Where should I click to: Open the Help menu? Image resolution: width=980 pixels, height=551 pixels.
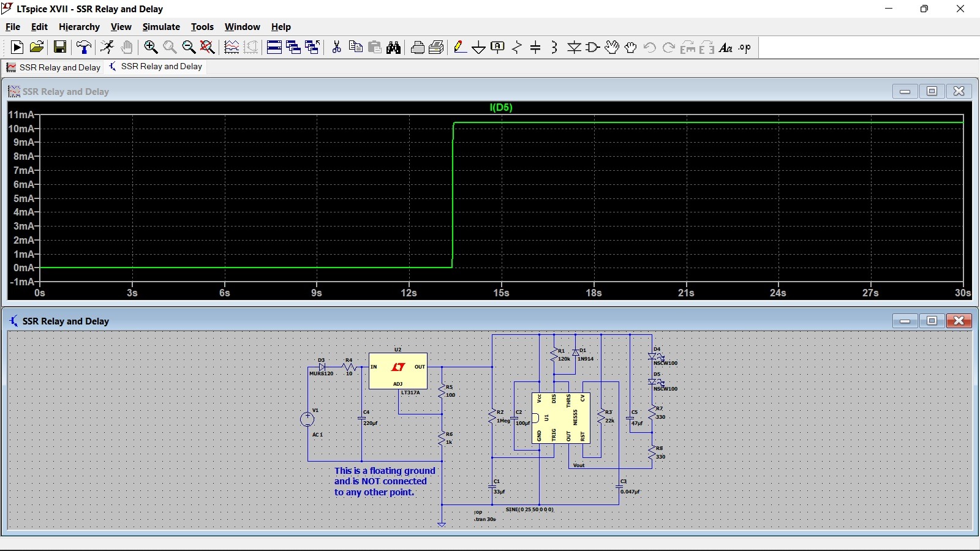[x=281, y=27]
